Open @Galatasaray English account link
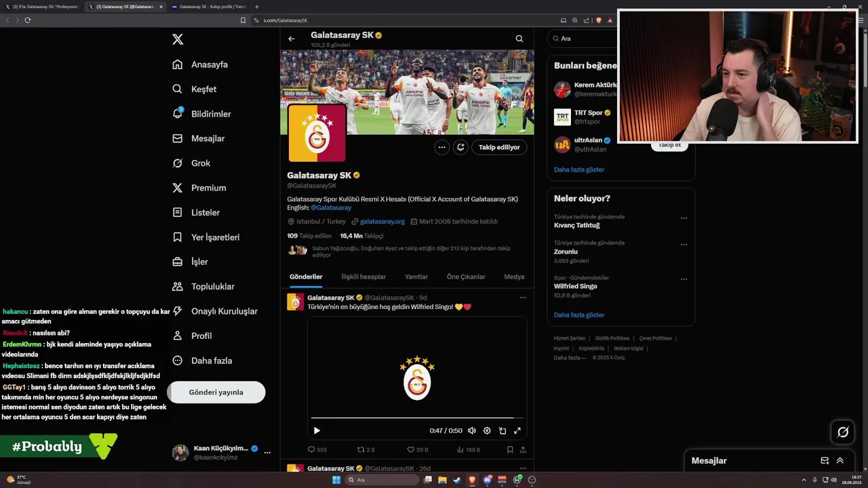The width and height of the screenshot is (868, 488). click(x=331, y=207)
